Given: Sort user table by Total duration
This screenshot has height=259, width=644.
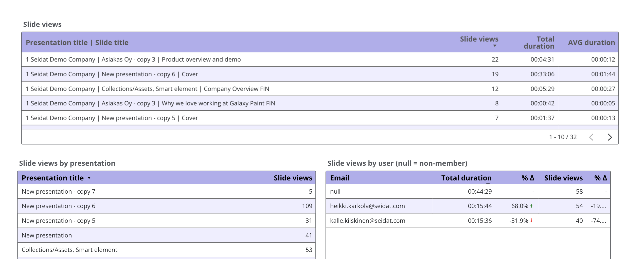Looking at the screenshot, I should 466,178.
